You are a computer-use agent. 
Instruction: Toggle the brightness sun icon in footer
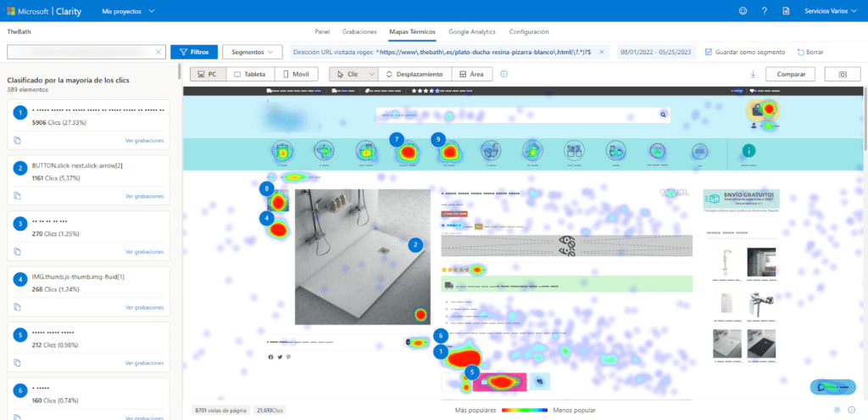point(837,410)
